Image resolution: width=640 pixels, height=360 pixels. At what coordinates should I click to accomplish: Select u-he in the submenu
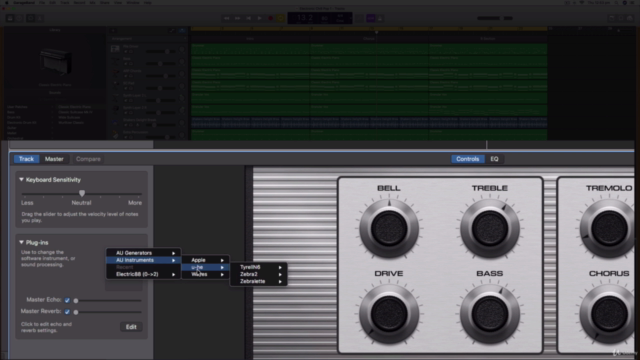[x=205, y=267]
